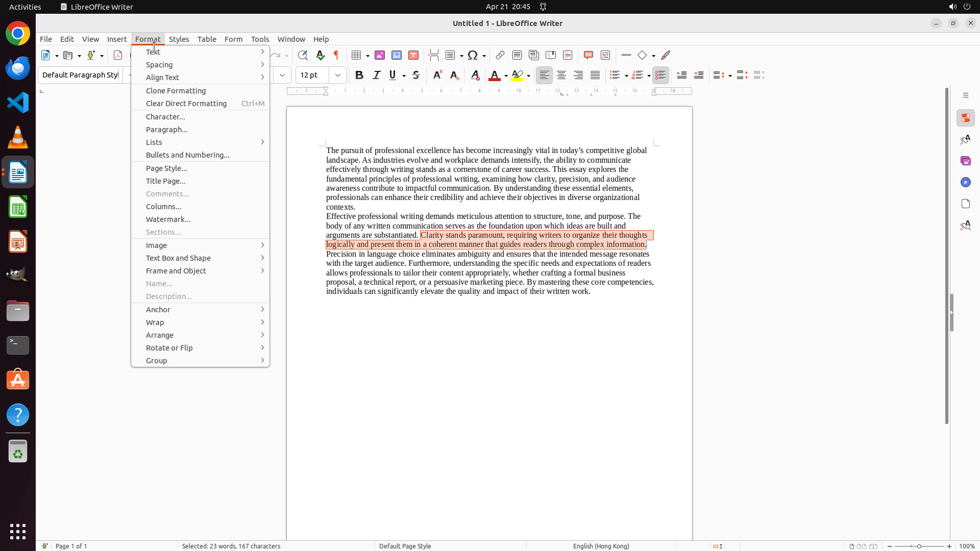Toggle Bold formatting
Screen dimensions: 980x551
tap(359, 75)
